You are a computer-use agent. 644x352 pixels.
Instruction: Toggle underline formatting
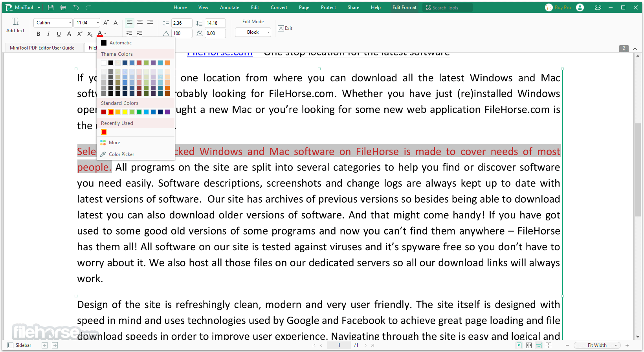pos(59,34)
